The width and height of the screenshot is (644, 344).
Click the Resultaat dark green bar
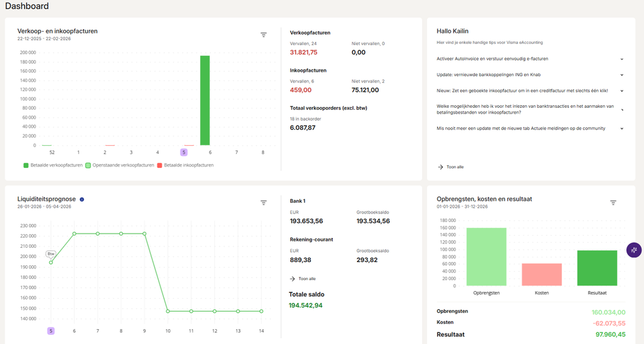597,268
